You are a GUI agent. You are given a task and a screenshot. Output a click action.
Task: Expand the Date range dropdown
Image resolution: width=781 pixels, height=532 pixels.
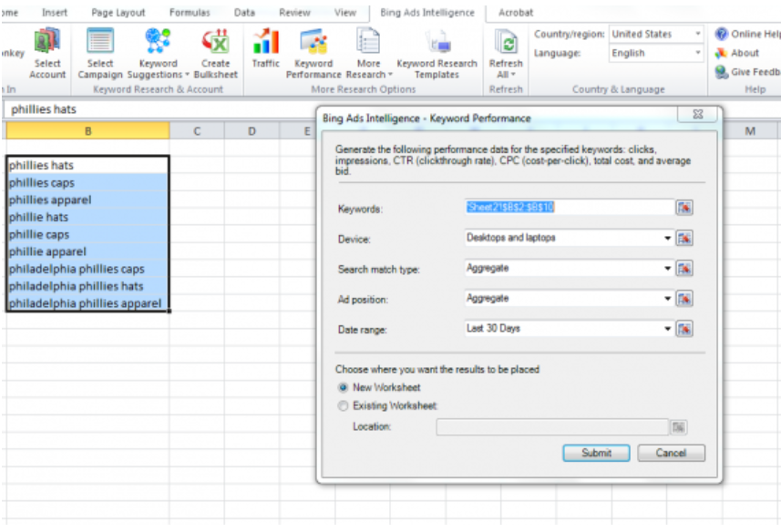(x=668, y=329)
